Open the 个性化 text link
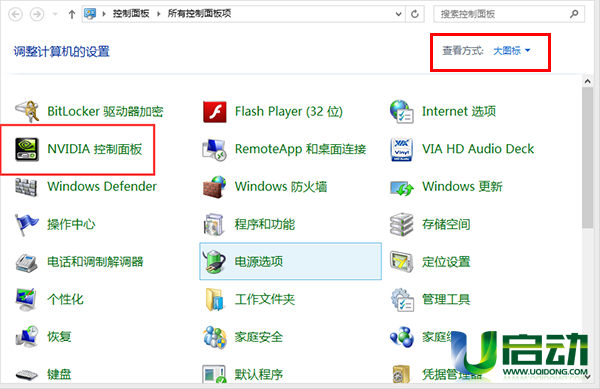 (65, 299)
